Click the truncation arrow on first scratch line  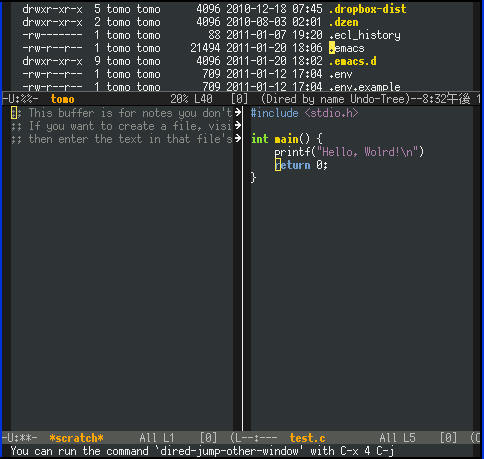pyautogui.click(x=238, y=112)
